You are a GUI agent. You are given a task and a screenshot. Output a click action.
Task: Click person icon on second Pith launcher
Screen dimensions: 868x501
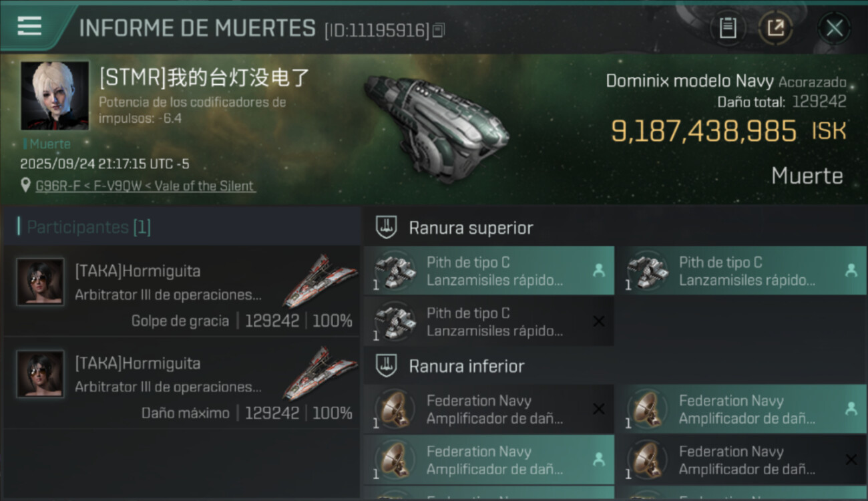(851, 271)
